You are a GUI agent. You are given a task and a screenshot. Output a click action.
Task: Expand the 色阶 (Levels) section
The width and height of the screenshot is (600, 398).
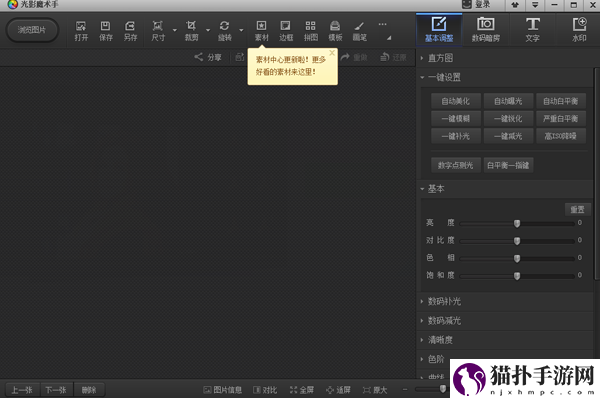422,359
